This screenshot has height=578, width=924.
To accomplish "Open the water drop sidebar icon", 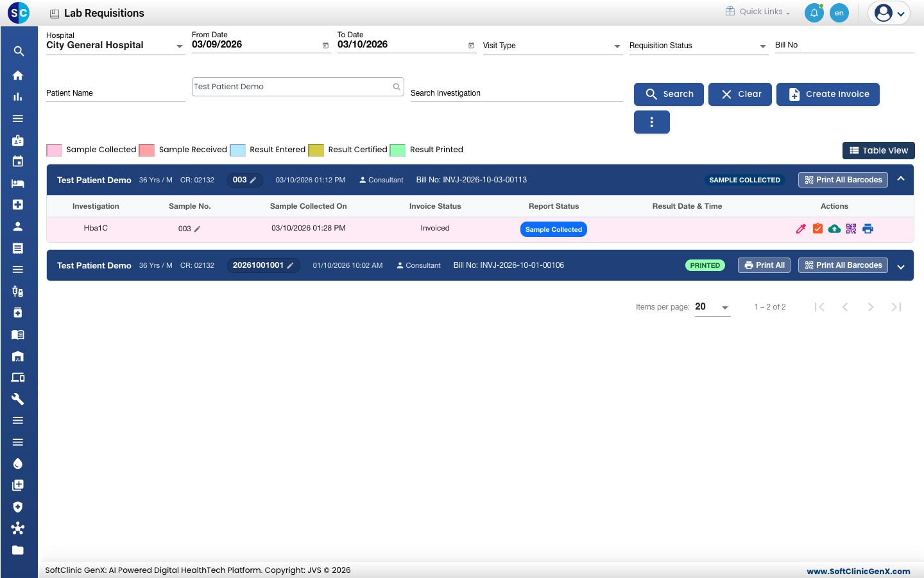I will (18, 464).
